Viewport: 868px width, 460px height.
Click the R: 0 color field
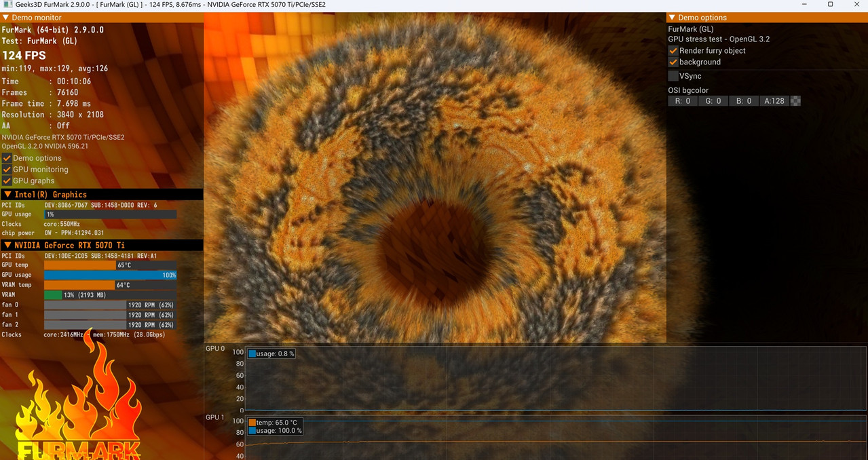pos(682,101)
